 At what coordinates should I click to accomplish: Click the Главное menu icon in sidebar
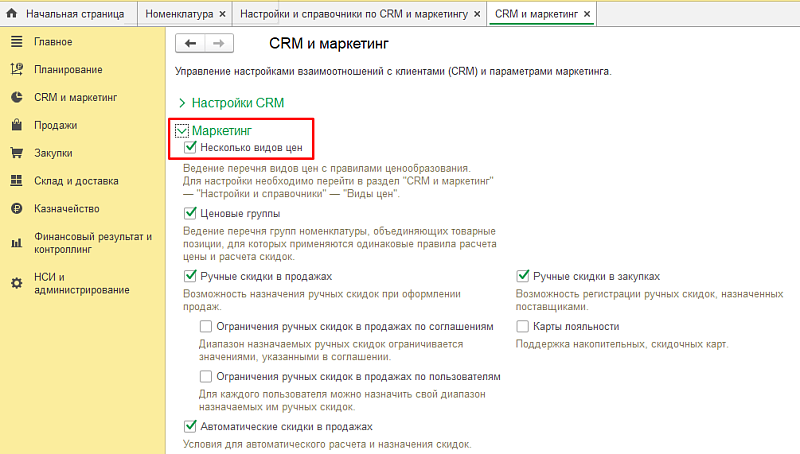tap(16, 41)
